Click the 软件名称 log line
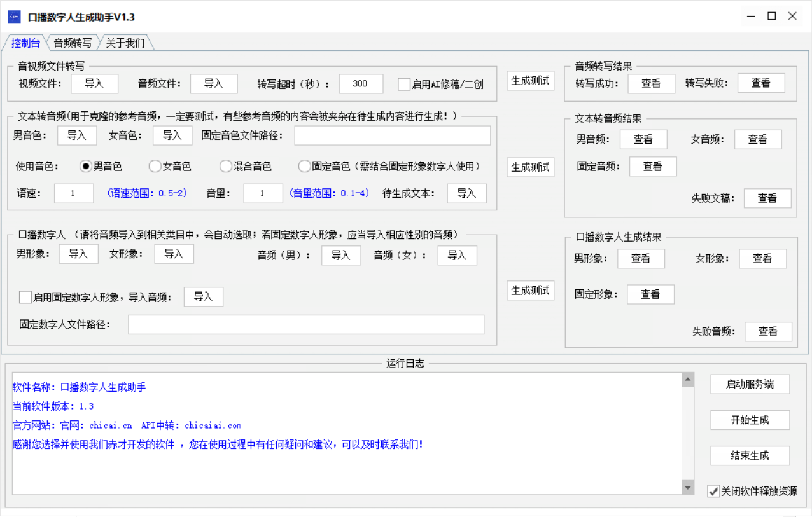 tap(80, 387)
